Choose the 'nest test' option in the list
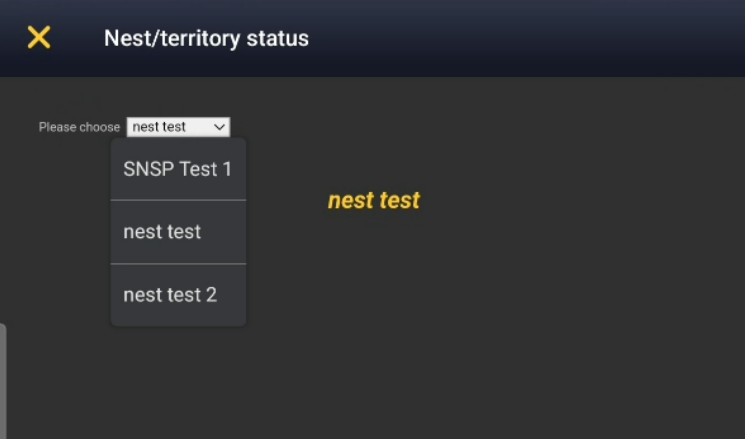 pyautogui.click(x=162, y=232)
